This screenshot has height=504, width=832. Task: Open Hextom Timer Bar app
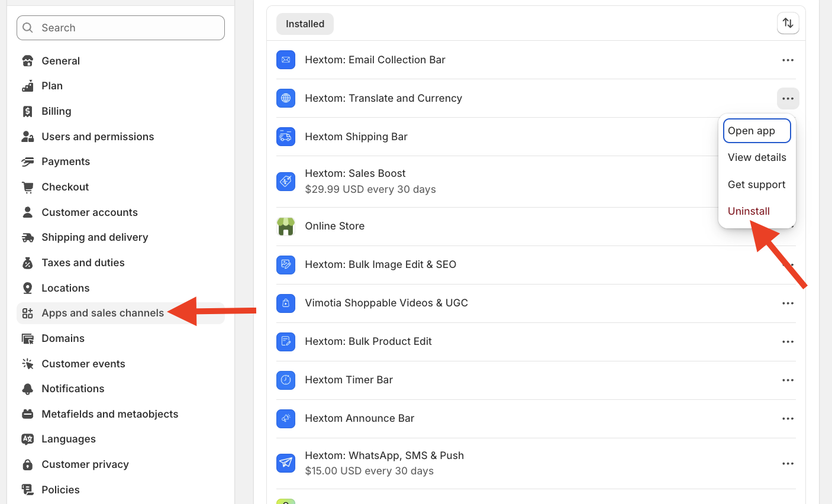click(349, 380)
